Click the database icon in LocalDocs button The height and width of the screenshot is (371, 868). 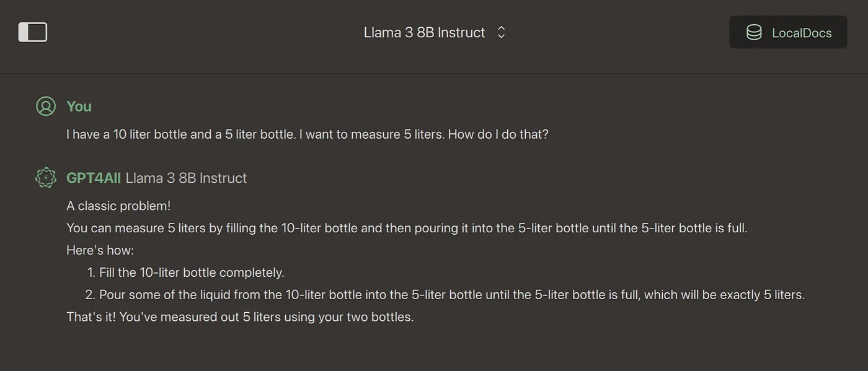(x=754, y=33)
